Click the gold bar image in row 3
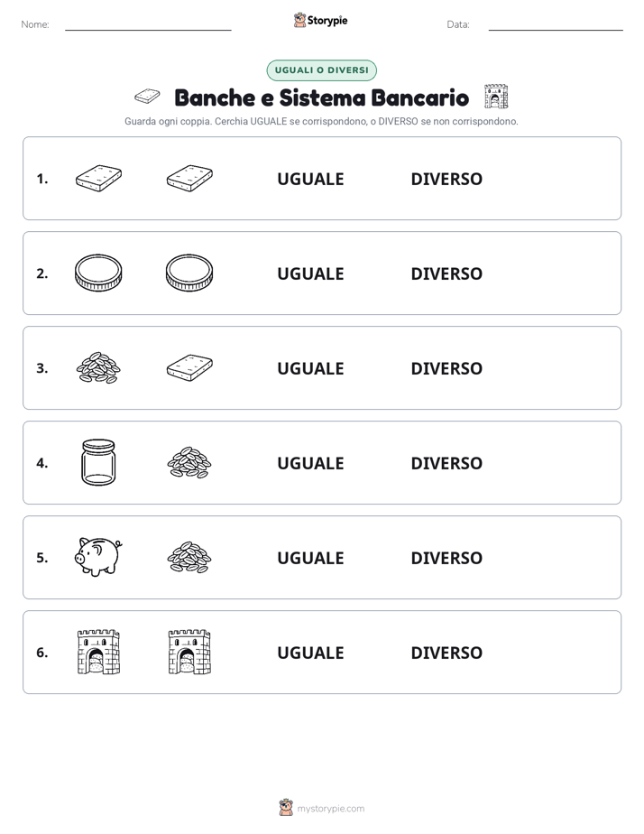The height and width of the screenshot is (834, 644). [189, 367]
